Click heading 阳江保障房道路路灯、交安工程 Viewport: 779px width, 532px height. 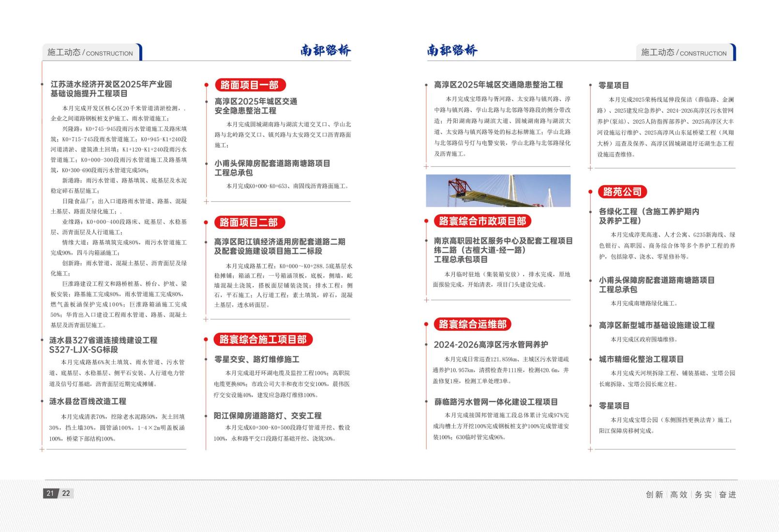268,416
